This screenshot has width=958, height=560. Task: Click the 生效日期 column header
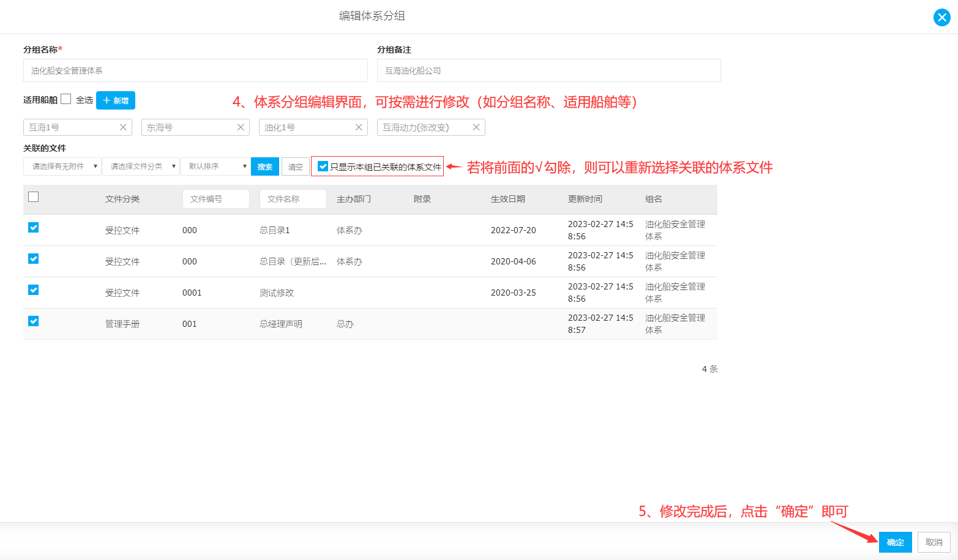tap(508, 199)
